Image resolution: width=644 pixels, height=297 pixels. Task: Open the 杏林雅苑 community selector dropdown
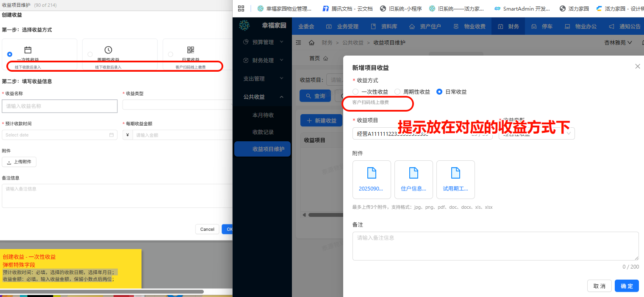point(617,42)
